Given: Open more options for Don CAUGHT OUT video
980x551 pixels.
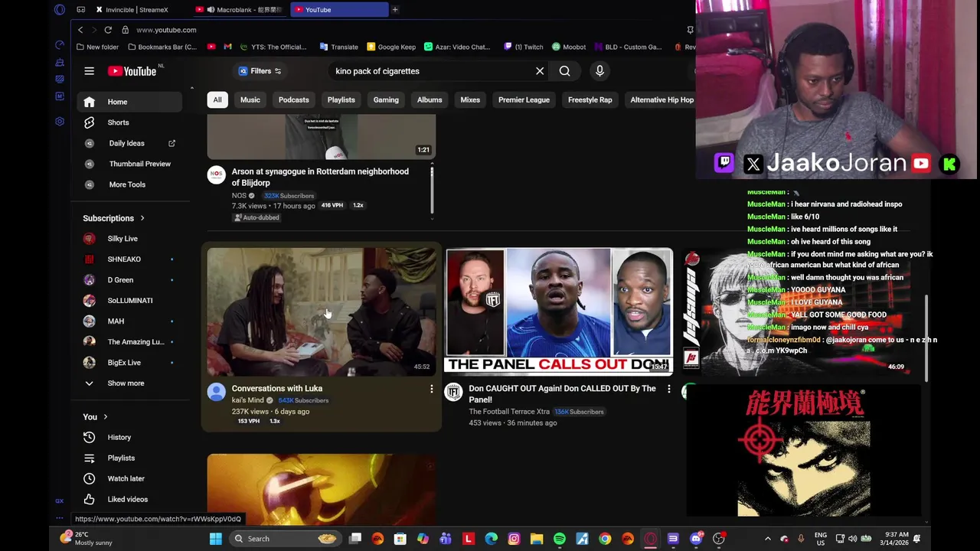Looking at the screenshot, I should tap(668, 389).
